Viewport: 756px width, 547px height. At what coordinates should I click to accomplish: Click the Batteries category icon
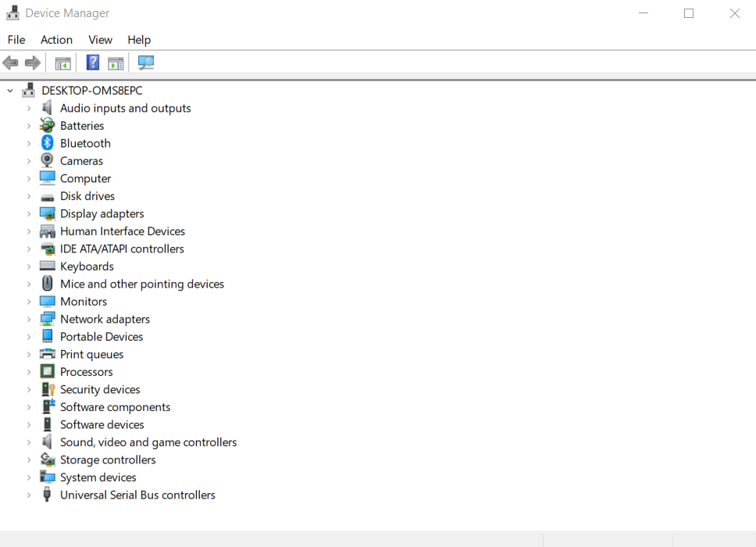(46, 125)
